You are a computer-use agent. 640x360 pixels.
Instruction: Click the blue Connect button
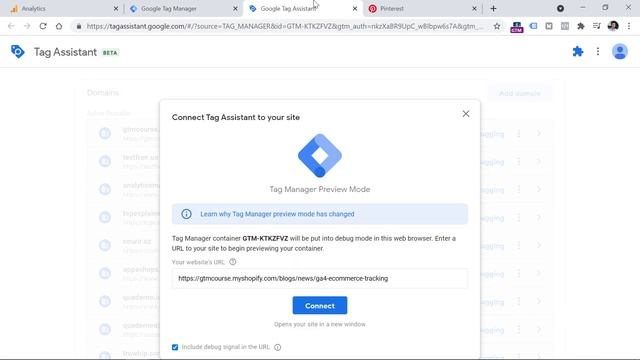[320, 305]
